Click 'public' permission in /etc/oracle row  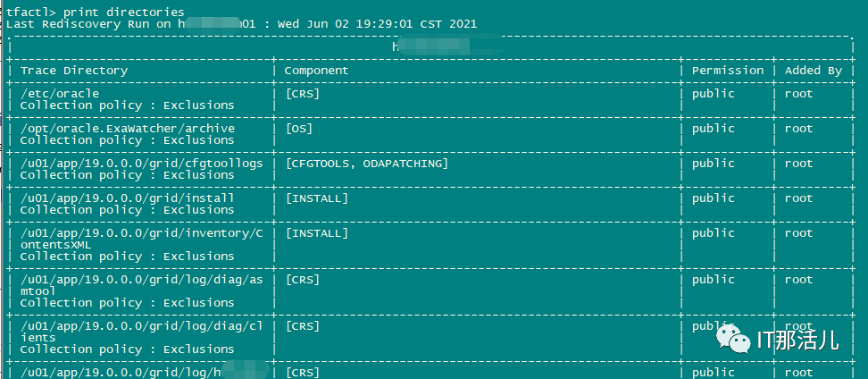coord(713,94)
